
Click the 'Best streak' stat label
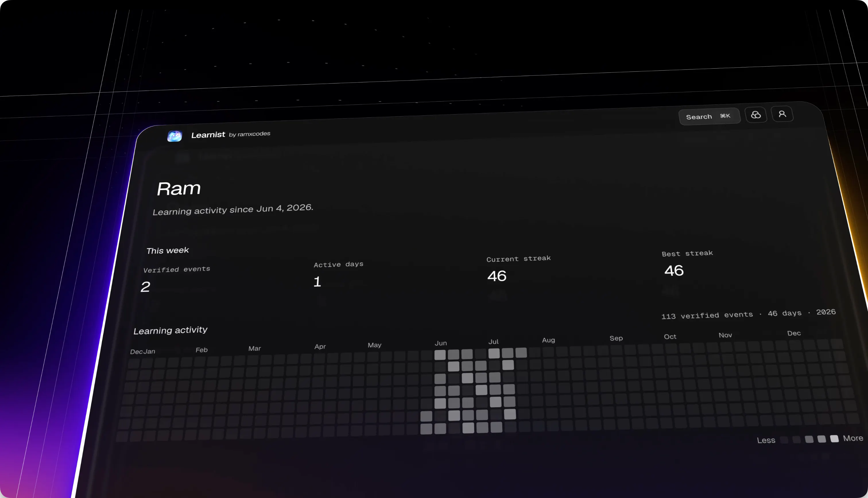point(687,254)
